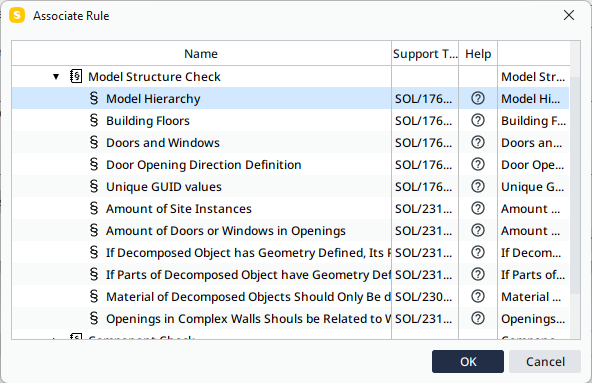Click the section icon beside Material of Decomposed Objects
The height and width of the screenshot is (383, 592).
94,297
